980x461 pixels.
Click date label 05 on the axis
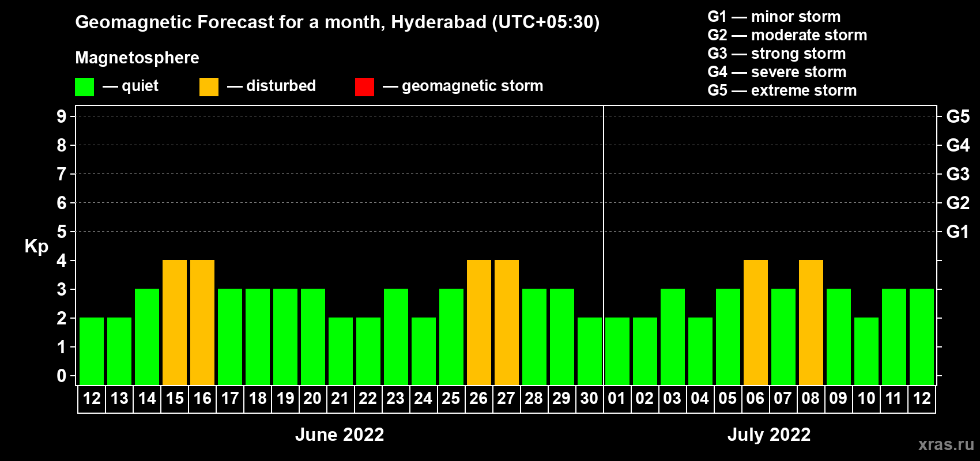728,398
